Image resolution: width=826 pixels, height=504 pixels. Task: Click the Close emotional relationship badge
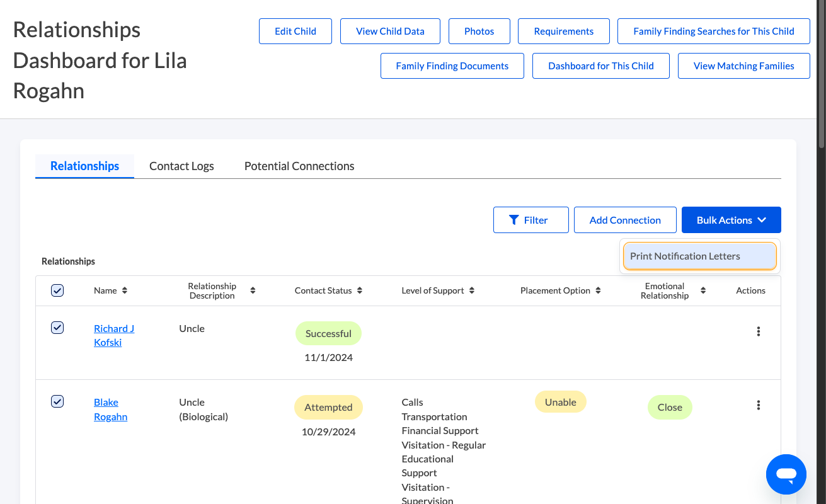[x=670, y=407]
